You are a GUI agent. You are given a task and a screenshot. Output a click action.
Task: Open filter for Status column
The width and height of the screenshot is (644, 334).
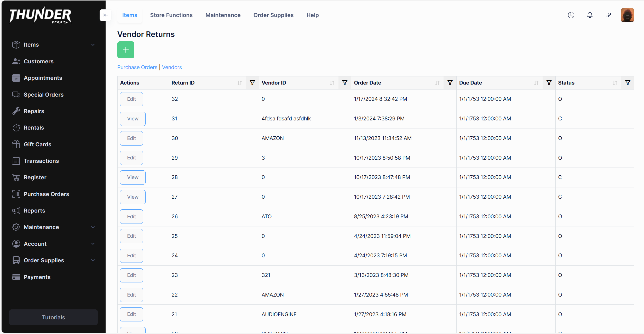point(628,83)
